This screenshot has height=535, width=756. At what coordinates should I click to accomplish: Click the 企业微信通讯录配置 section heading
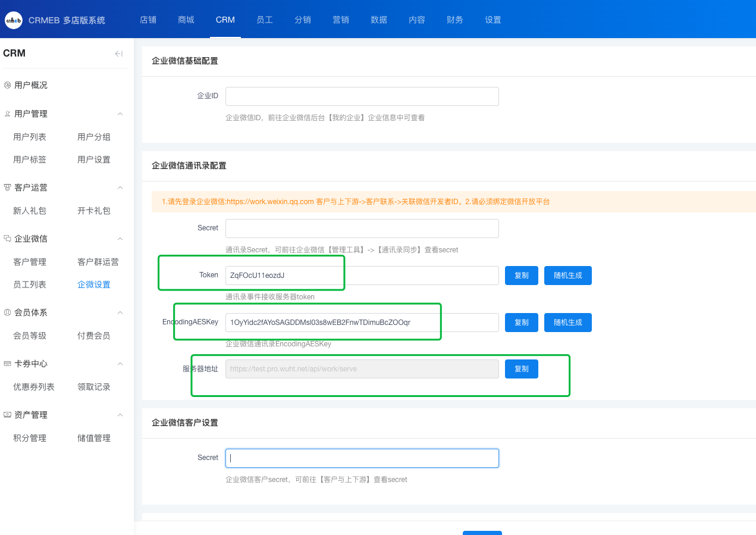[189, 165]
